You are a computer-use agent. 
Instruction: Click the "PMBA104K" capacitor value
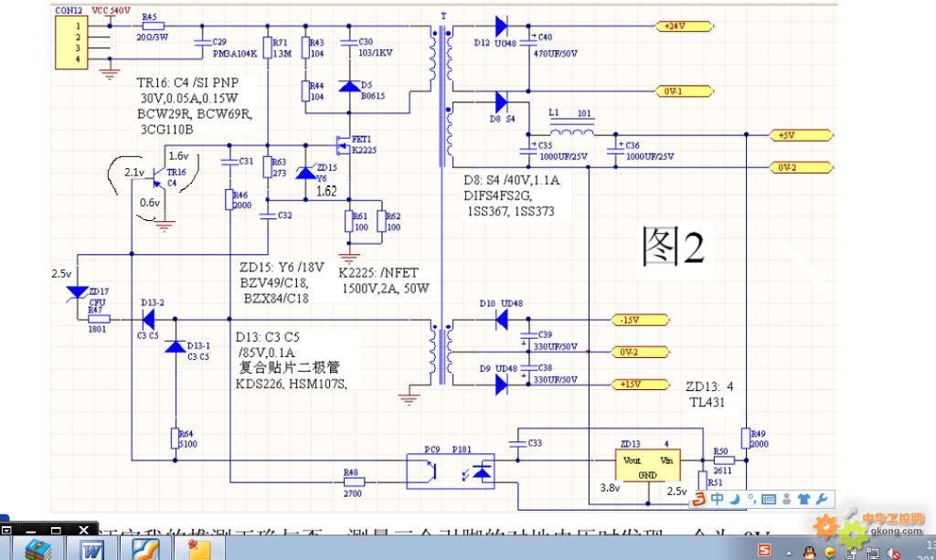click(x=235, y=54)
